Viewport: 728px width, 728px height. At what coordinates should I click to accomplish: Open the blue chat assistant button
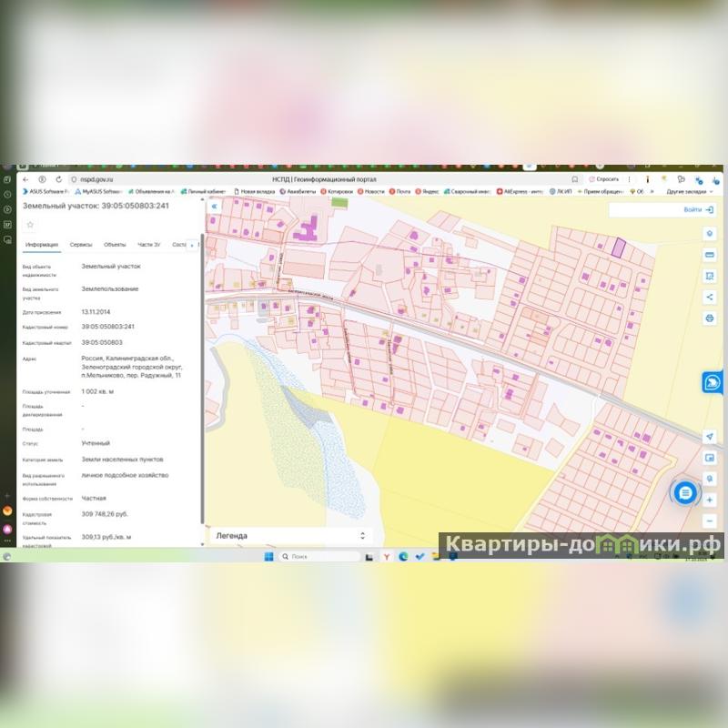(x=686, y=492)
